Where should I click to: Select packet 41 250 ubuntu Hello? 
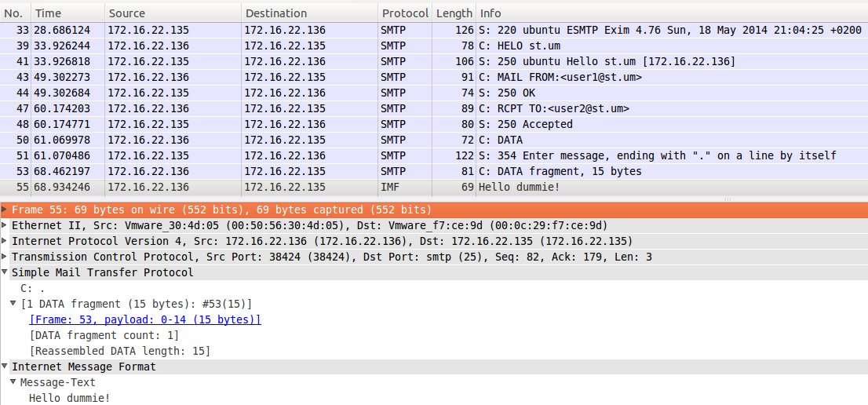pos(434,61)
